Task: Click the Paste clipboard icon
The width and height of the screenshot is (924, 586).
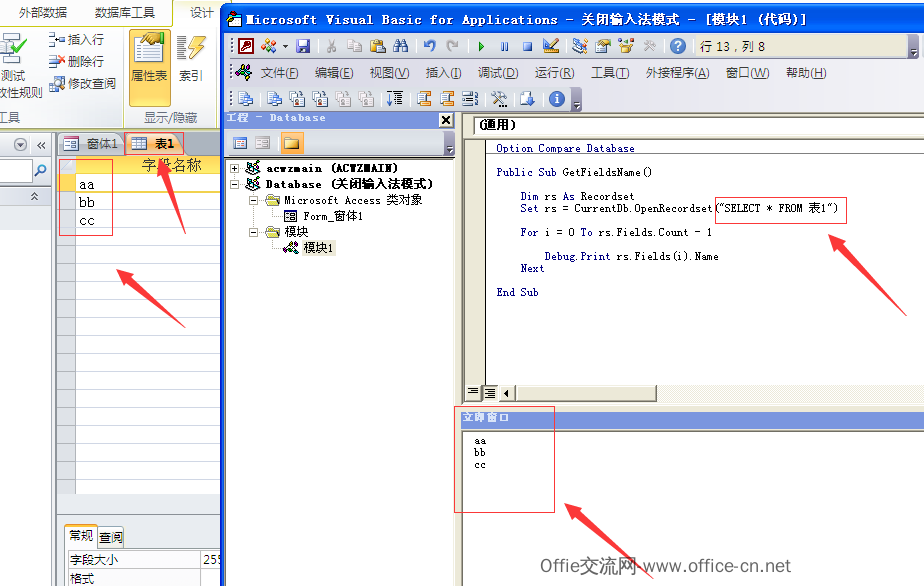Action: 377,46
